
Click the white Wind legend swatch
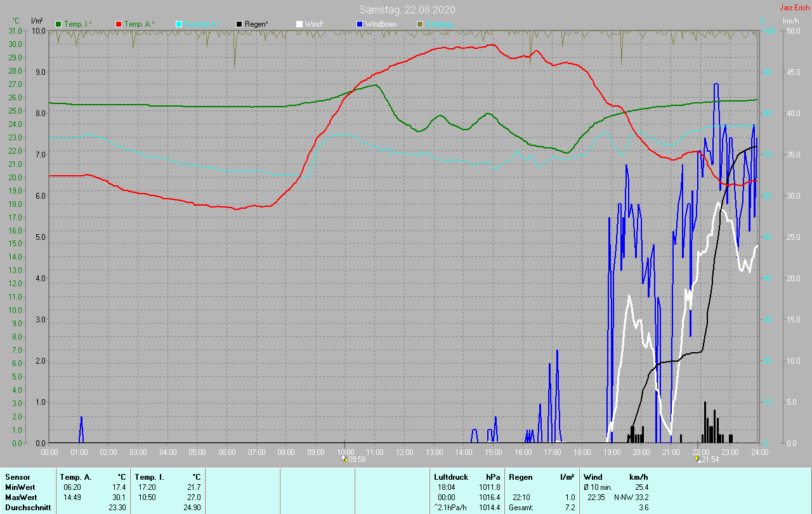pos(299,24)
